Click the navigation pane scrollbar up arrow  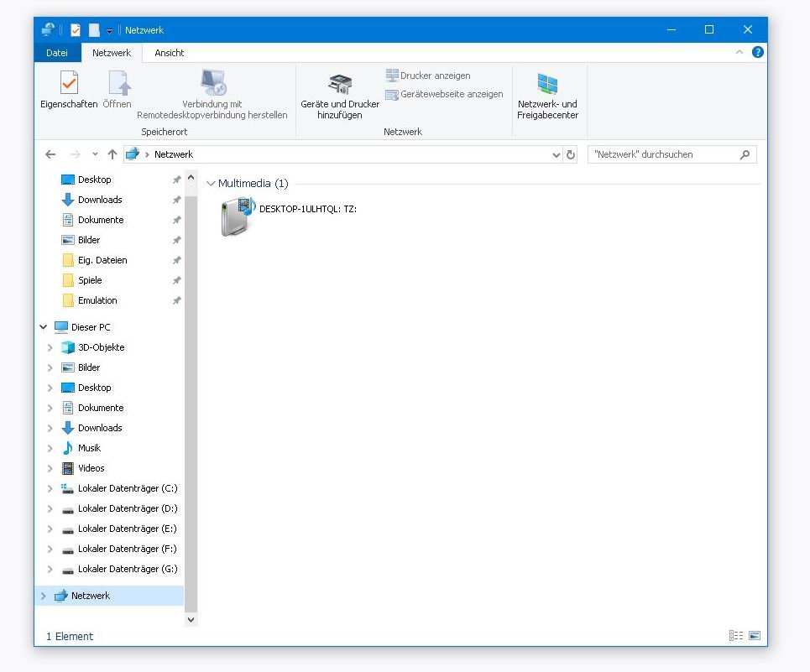click(x=191, y=177)
